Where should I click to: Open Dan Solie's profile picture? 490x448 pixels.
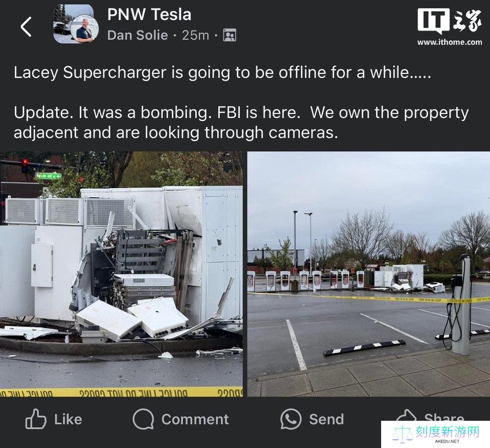85,29
